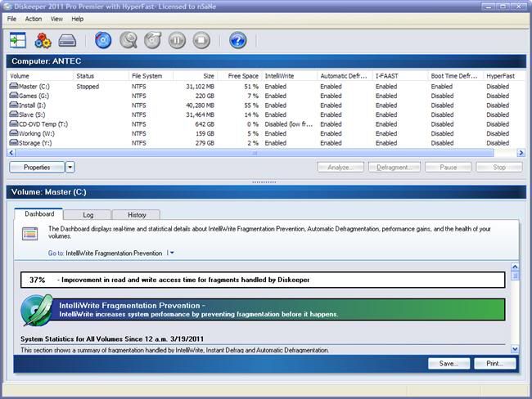Click the 'Disabled (low fr...' IntelliWrite cell
532x399 pixels.
289,124
